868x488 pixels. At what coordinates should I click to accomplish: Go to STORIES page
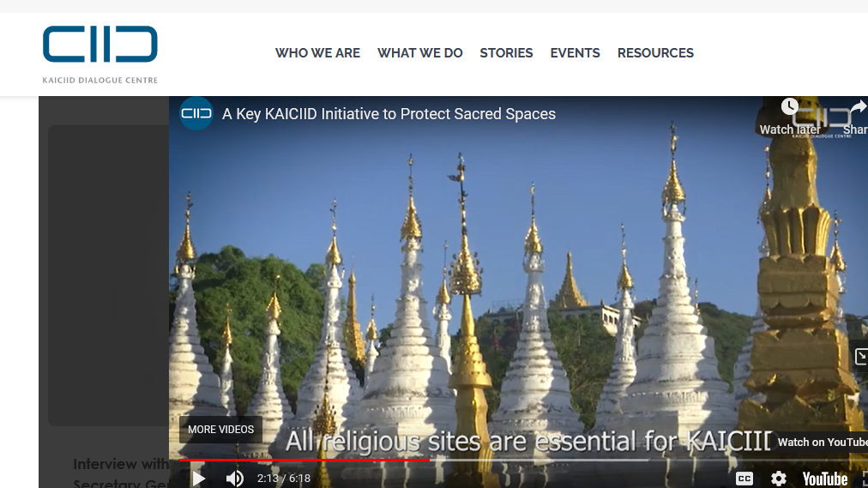507,53
